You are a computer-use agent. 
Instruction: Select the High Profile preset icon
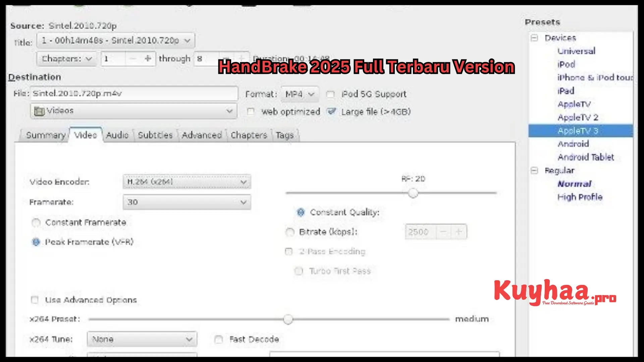tap(580, 197)
